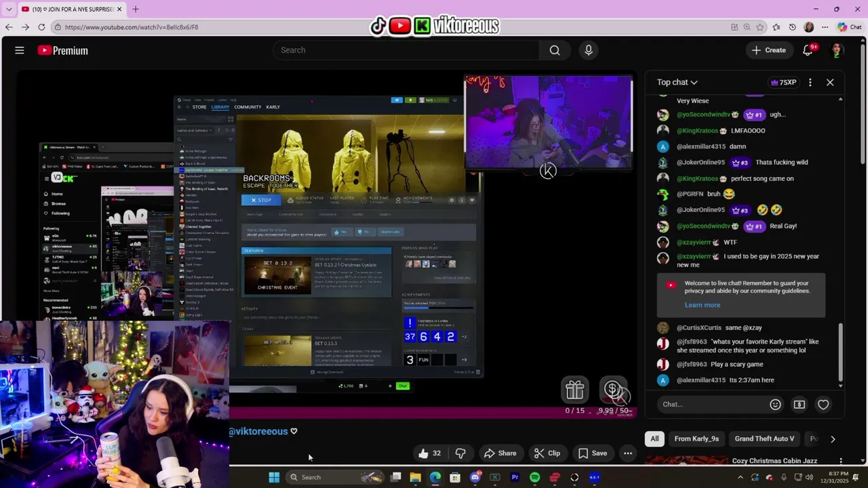Create a Clip of the video

pyautogui.click(x=547, y=453)
